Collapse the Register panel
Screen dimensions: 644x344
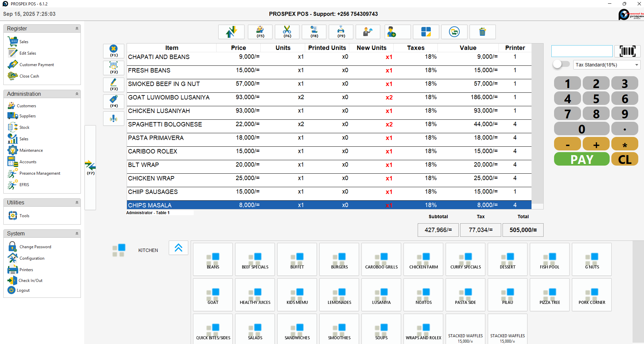(77, 29)
